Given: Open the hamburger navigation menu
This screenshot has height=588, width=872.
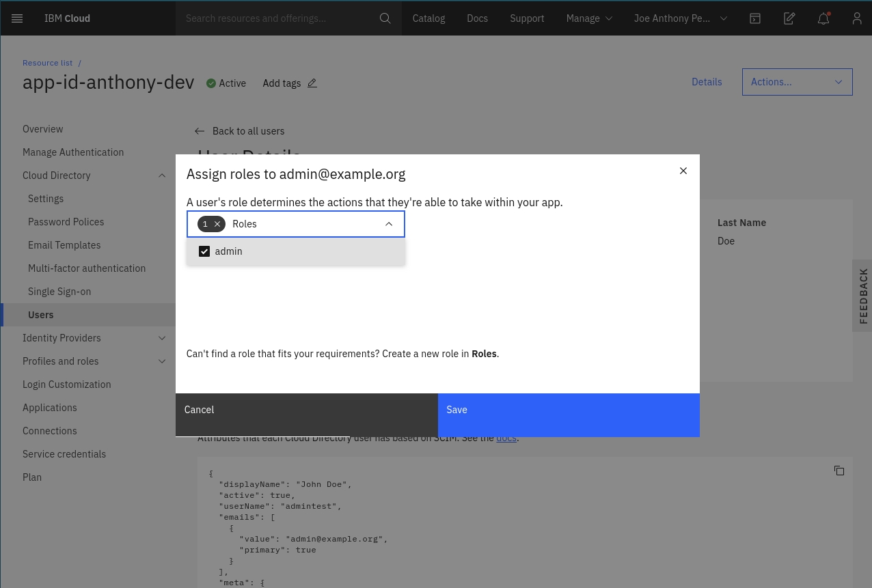Looking at the screenshot, I should (17, 18).
